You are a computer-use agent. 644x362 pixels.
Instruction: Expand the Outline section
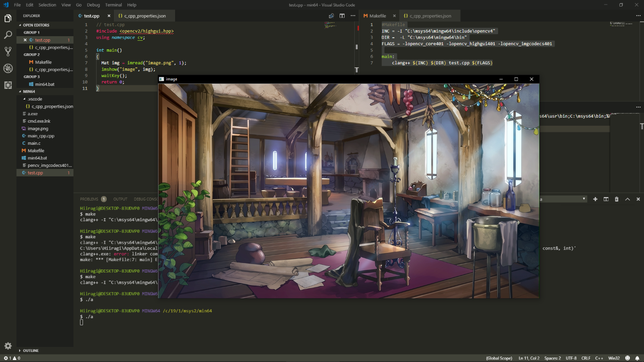click(45, 350)
